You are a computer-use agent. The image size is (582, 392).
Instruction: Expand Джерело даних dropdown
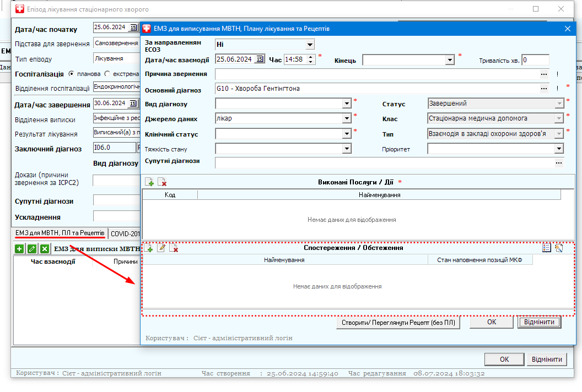click(x=347, y=118)
